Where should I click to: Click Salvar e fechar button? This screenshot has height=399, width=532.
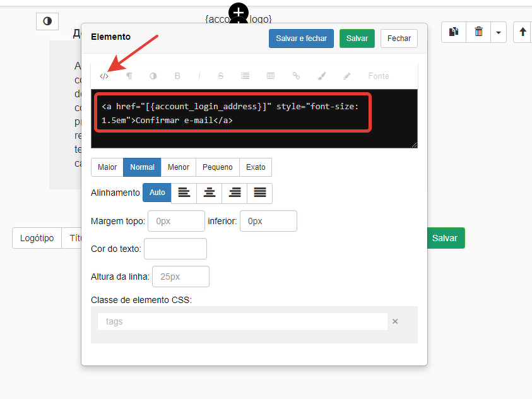click(x=302, y=39)
